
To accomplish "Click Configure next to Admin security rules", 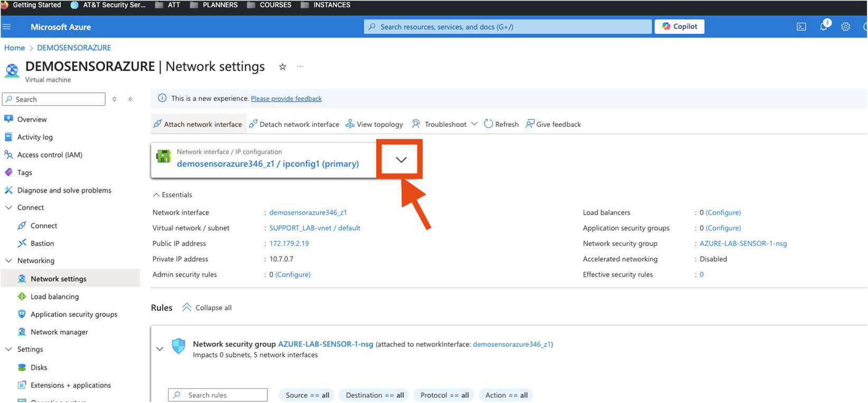I will point(293,274).
